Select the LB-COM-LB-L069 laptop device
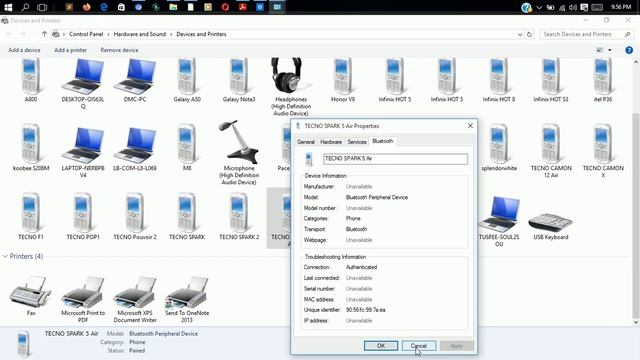 135,149
